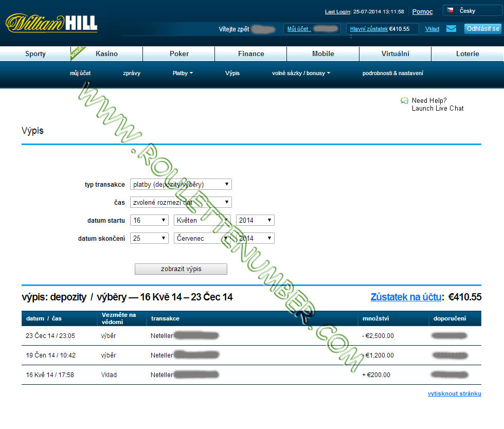This screenshot has height=429, width=504.
Task: Click Vklad in the 16 Kvě row
Action: click(x=109, y=375)
